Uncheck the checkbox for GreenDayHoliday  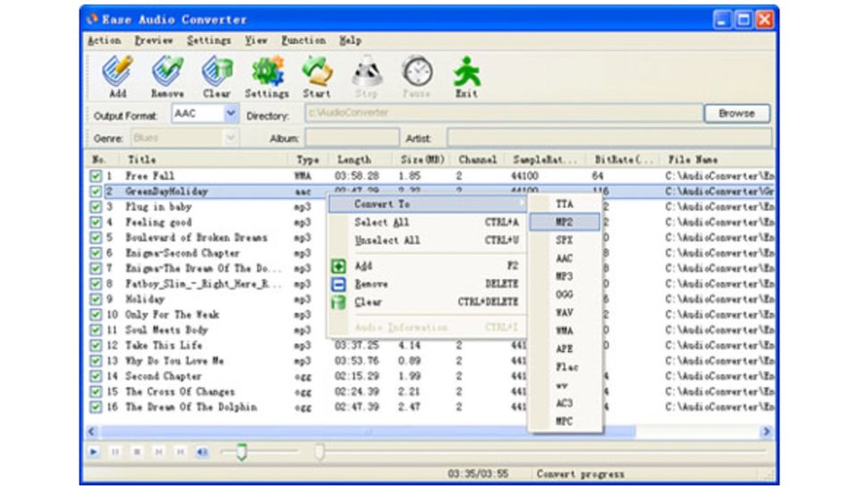coord(96,192)
